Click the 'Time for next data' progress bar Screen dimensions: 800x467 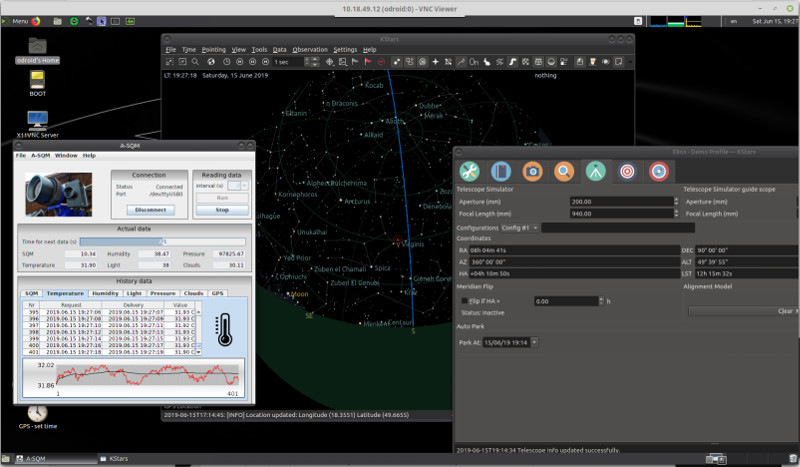tap(162, 241)
